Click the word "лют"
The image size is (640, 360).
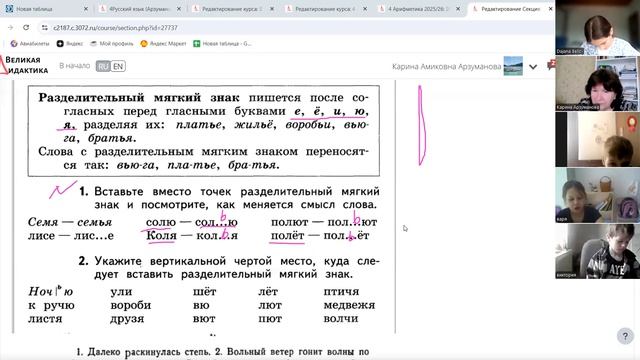270,305
